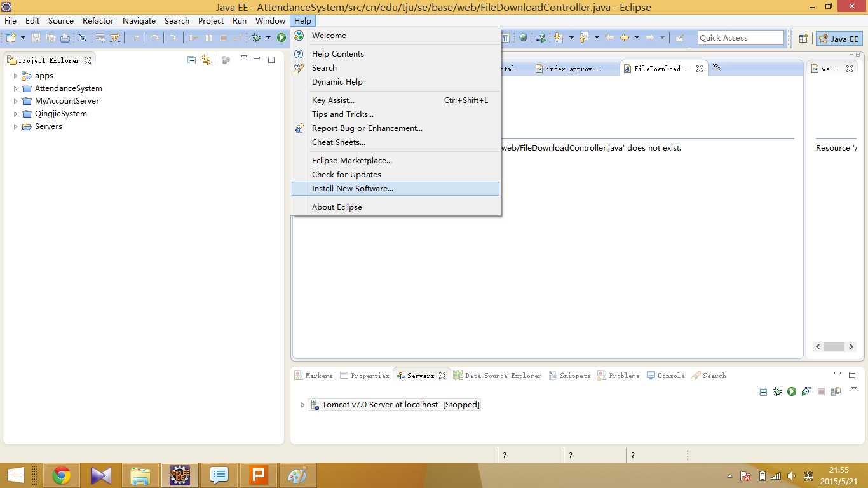This screenshot has height=488, width=868.
Task: Click the Paint icon in taskbar
Action: [297, 475]
